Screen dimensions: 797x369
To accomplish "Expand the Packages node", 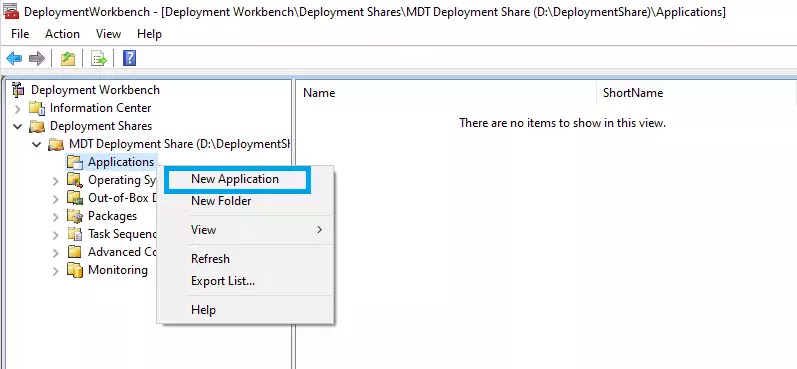I will click(56, 217).
